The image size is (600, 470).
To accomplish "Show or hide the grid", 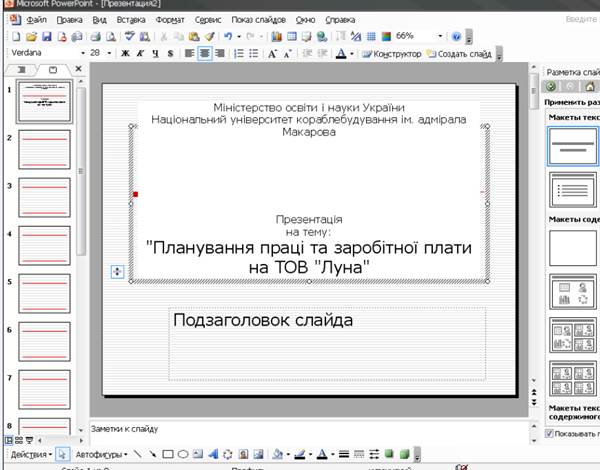I will 371,36.
